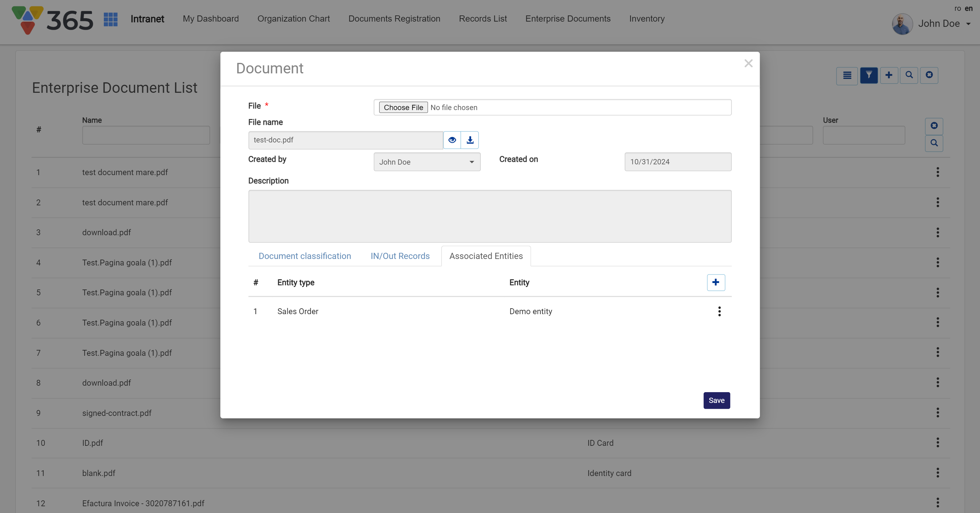Click the Choose File button
The height and width of the screenshot is (513, 980).
[403, 107]
